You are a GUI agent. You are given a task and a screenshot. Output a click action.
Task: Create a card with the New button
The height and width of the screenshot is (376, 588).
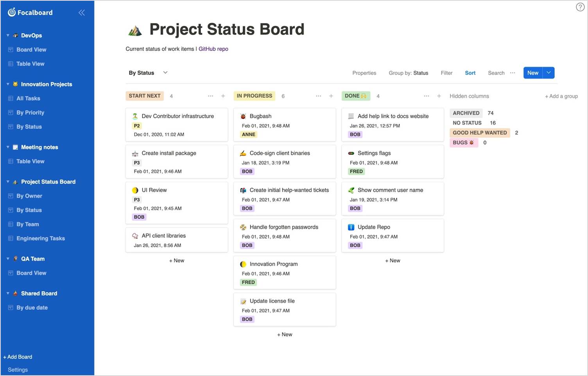click(x=532, y=72)
